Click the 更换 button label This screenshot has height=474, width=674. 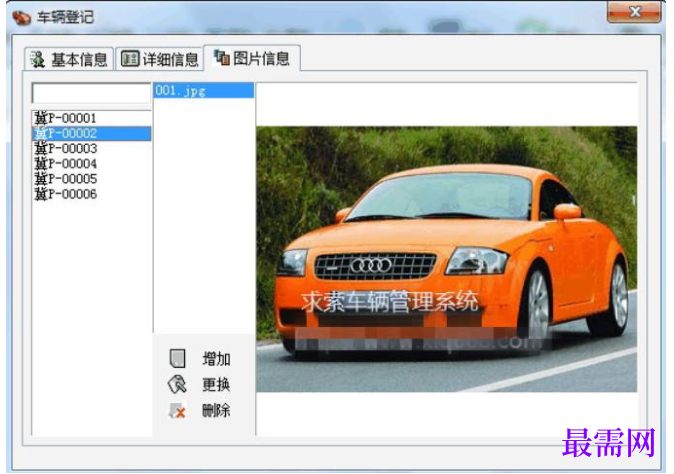click(x=216, y=384)
